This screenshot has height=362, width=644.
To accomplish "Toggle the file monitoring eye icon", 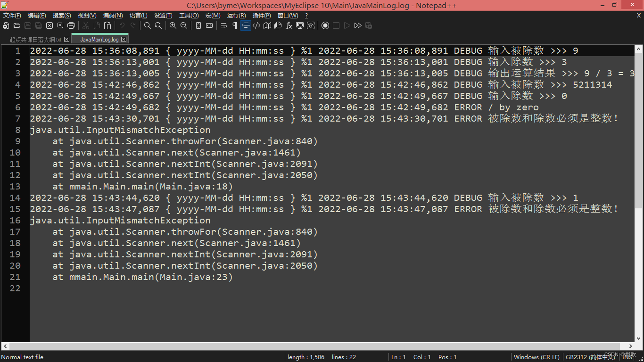I will [311, 25].
